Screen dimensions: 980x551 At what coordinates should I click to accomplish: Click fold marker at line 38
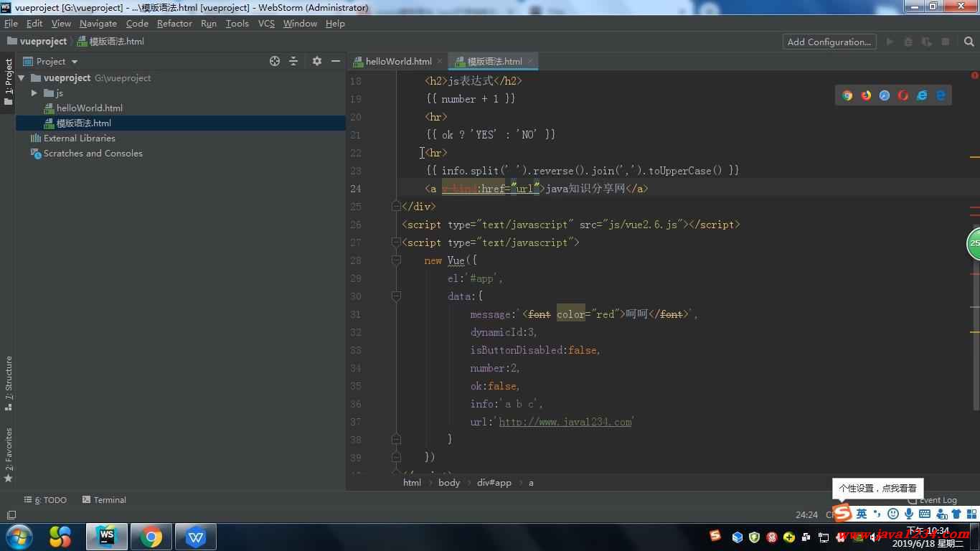tap(396, 439)
